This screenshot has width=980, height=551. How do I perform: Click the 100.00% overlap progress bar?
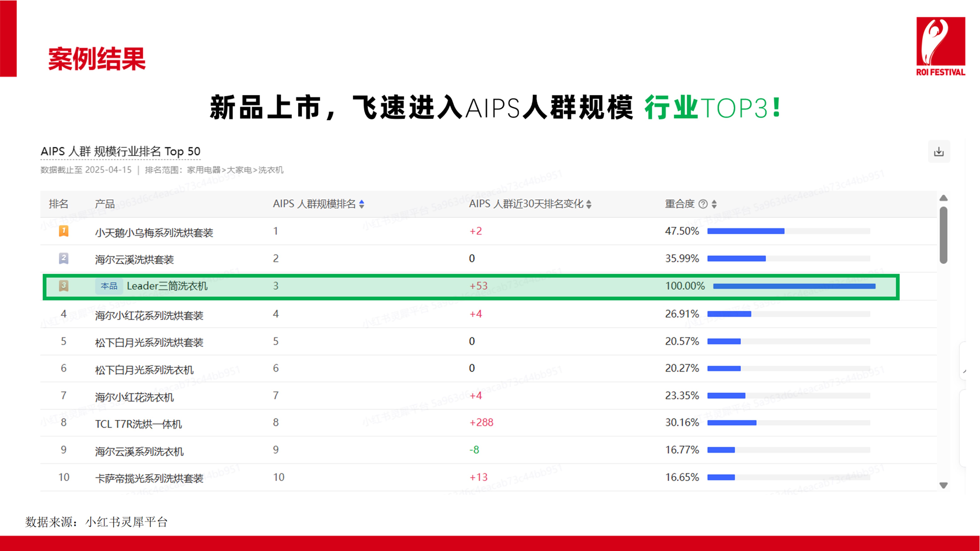point(794,286)
